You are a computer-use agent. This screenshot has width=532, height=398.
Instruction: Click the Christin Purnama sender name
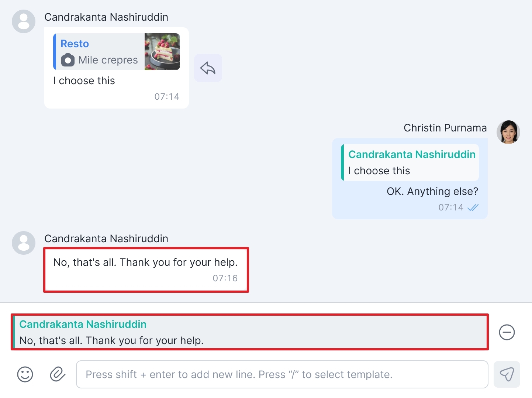point(445,128)
